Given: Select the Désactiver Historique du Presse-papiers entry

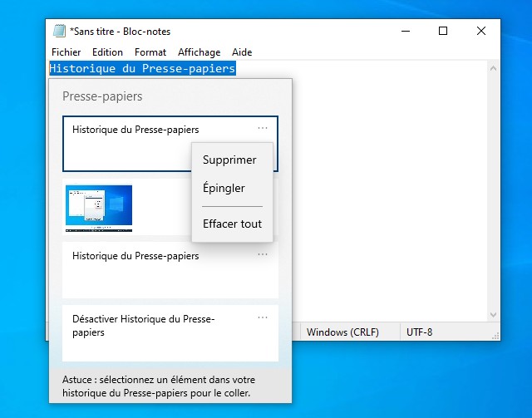Looking at the screenshot, I should 170,333.
